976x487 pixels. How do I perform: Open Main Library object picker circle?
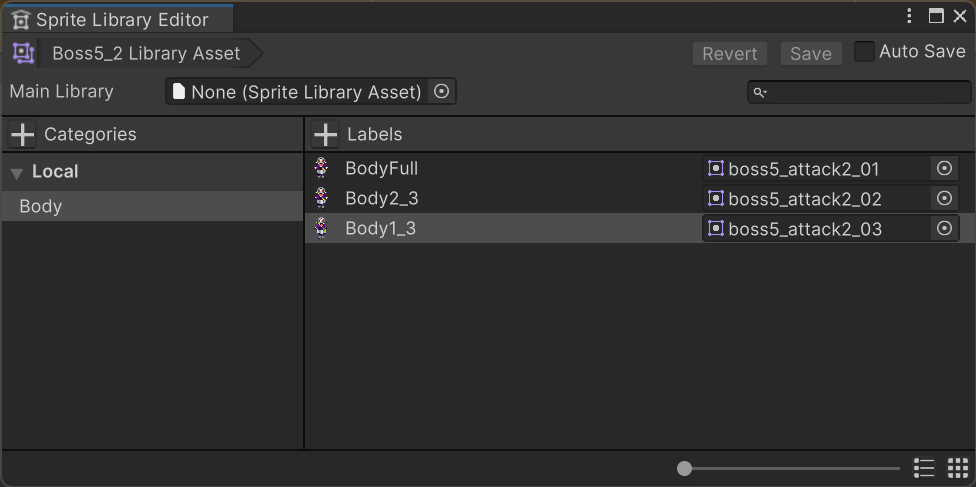click(441, 92)
